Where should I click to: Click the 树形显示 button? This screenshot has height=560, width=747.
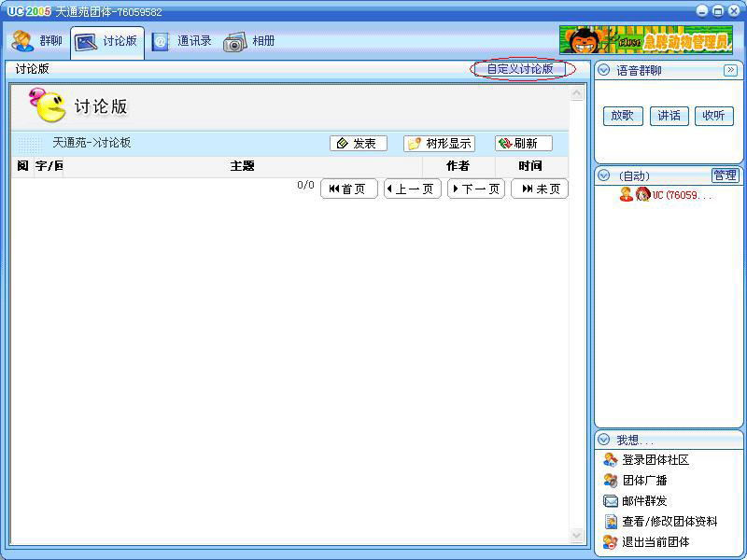(x=439, y=144)
